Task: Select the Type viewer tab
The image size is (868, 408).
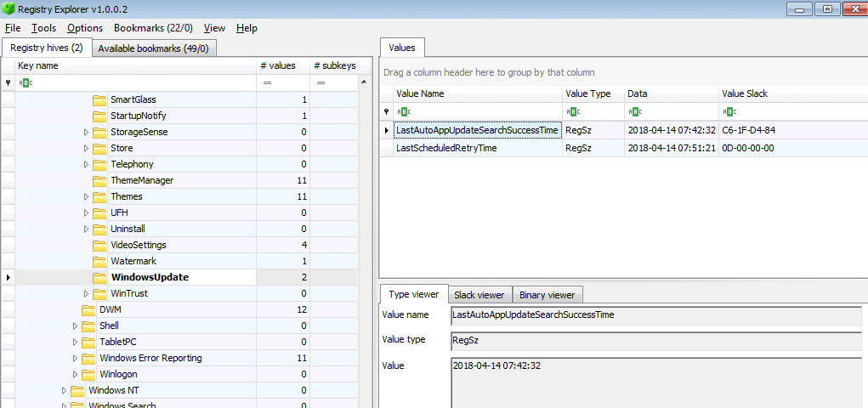Action: click(413, 294)
